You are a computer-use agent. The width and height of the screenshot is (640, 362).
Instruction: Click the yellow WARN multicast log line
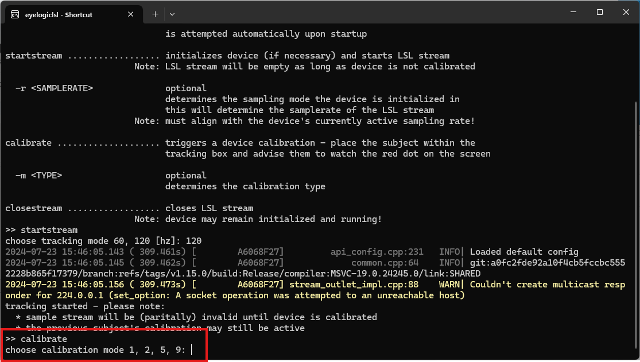coord(315,290)
